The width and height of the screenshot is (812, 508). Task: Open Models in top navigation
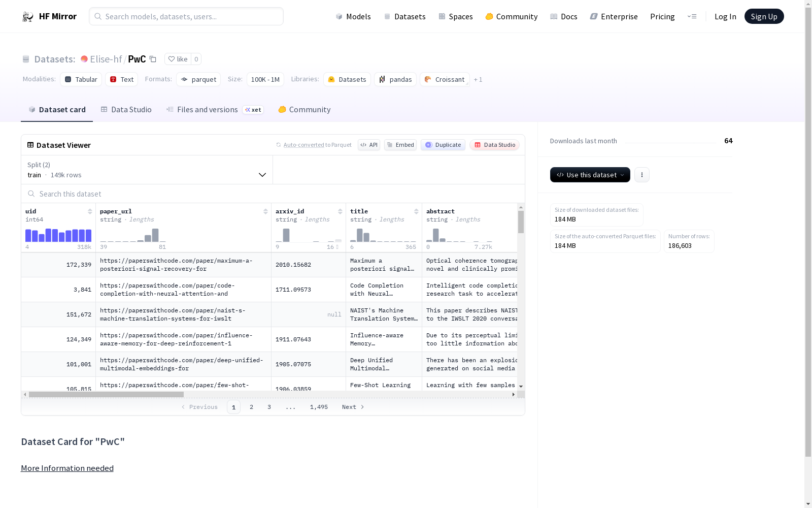353,16
